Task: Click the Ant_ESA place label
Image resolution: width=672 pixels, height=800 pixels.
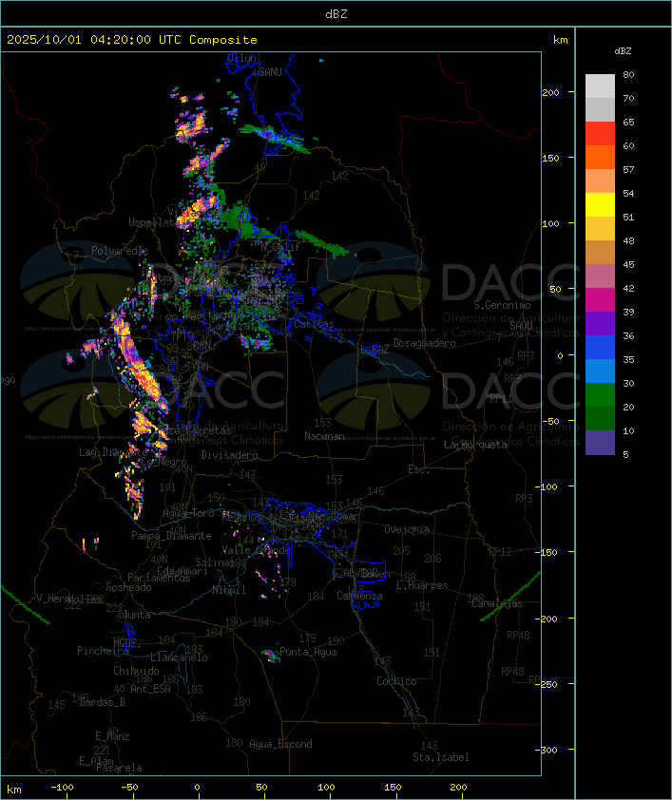Action: tap(150, 689)
